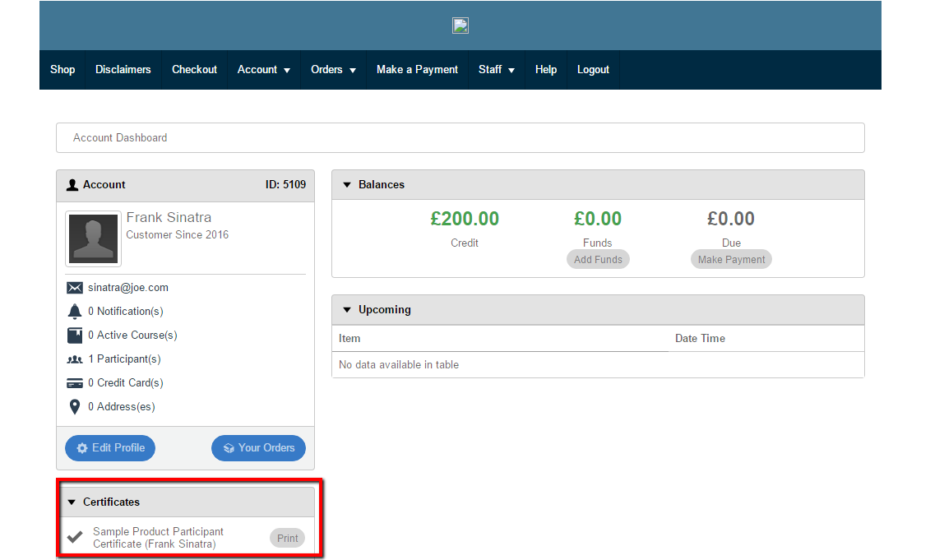Screen dimensions: 944x560
Task: Click the broken logo image in header
Action: tap(460, 25)
